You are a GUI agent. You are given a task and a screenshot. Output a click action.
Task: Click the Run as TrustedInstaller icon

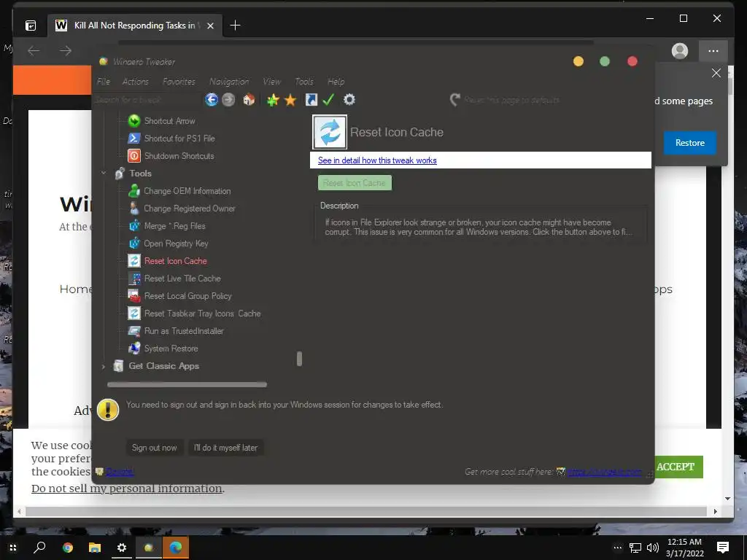134,331
